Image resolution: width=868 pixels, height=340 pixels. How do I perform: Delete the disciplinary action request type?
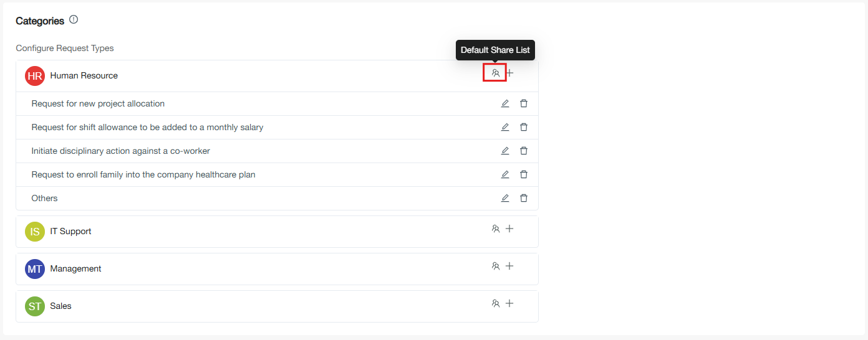click(x=524, y=151)
